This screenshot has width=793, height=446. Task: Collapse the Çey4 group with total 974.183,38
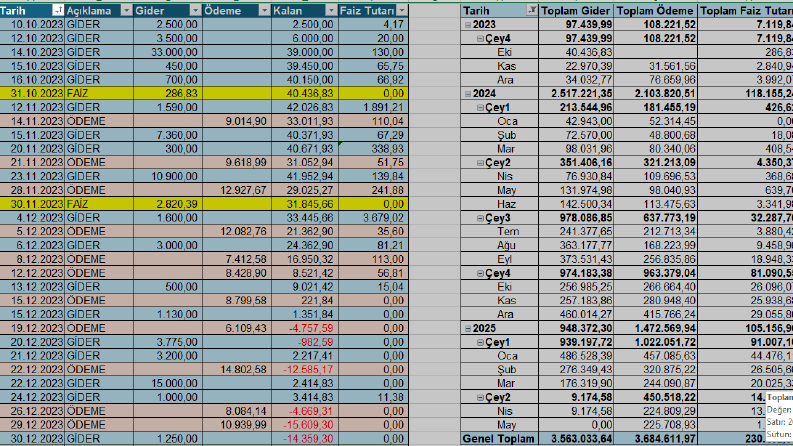point(480,274)
